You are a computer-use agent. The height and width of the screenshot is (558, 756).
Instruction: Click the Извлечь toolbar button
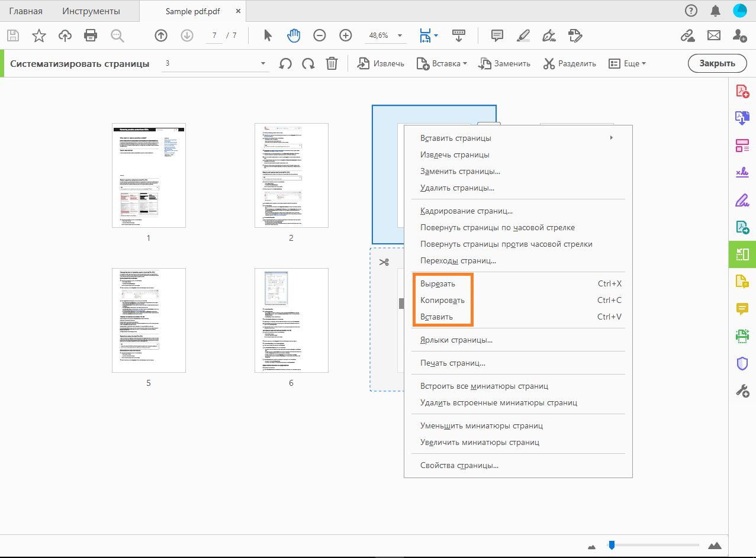pyautogui.click(x=381, y=63)
